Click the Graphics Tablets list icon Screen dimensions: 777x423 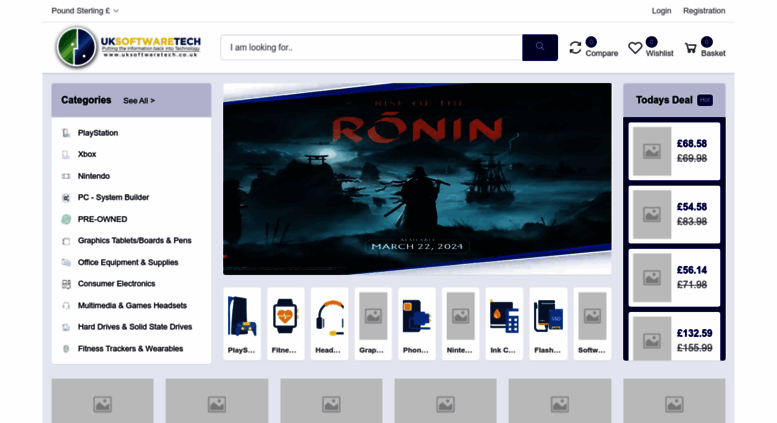tap(66, 241)
